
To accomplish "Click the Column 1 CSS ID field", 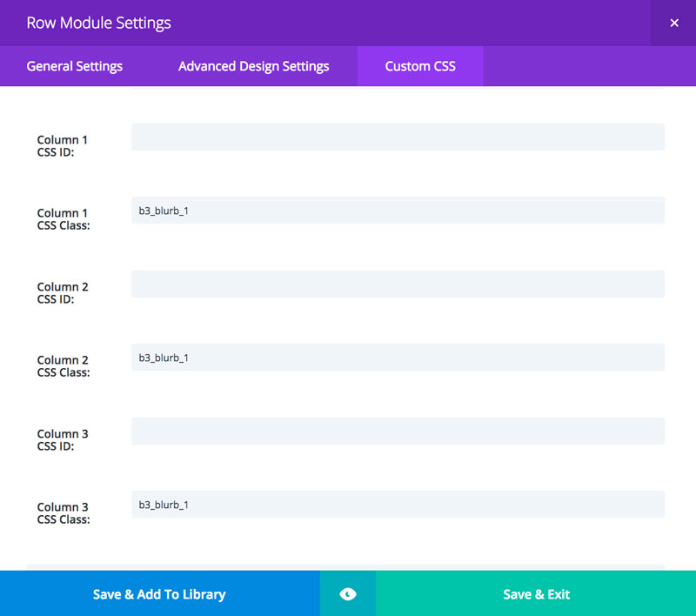I will coord(397,137).
